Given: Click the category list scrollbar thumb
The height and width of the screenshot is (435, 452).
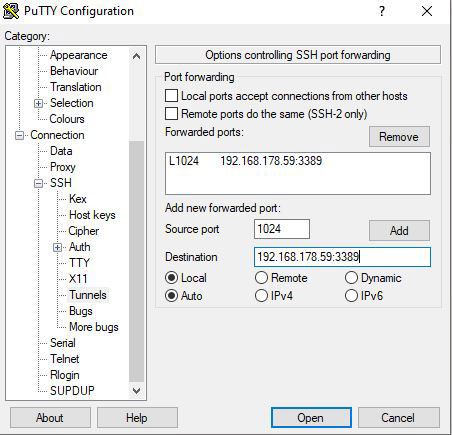Looking at the screenshot, I should click(136, 261).
